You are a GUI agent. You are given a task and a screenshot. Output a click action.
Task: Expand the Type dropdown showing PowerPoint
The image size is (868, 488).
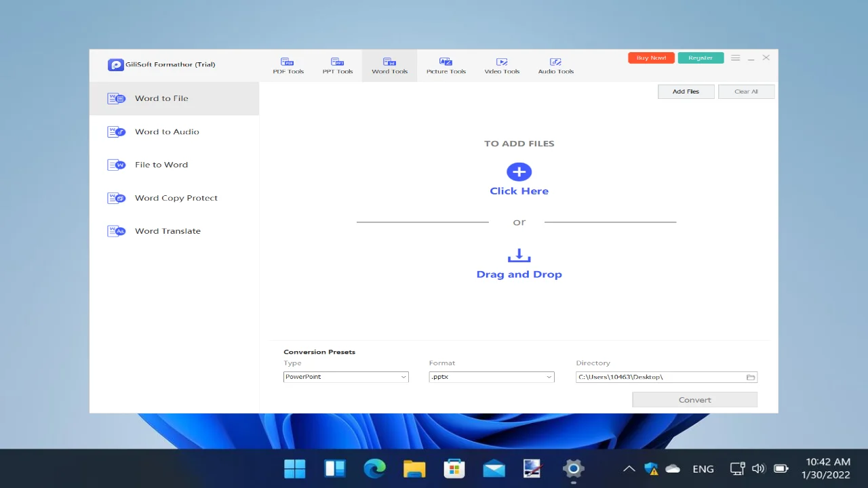(x=346, y=377)
